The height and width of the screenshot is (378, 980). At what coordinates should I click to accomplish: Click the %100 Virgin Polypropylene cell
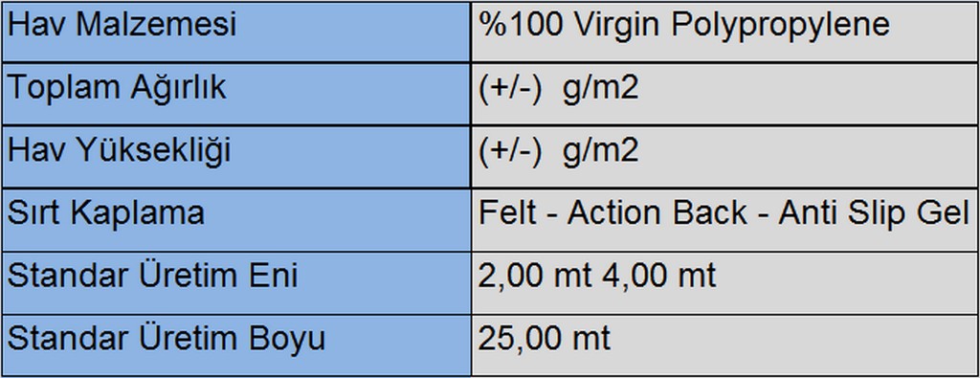[725, 32]
